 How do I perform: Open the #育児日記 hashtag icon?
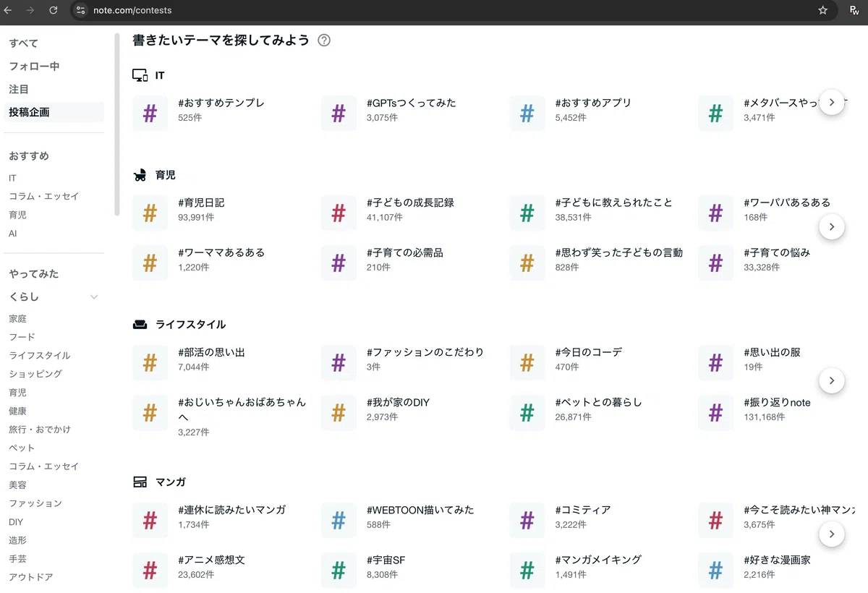(150, 213)
